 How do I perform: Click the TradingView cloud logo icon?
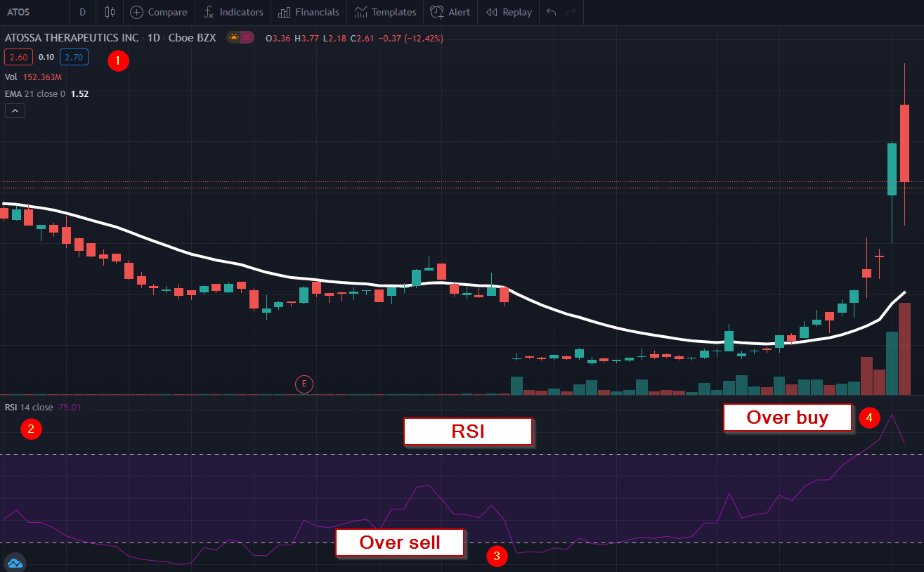coord(15,563)
